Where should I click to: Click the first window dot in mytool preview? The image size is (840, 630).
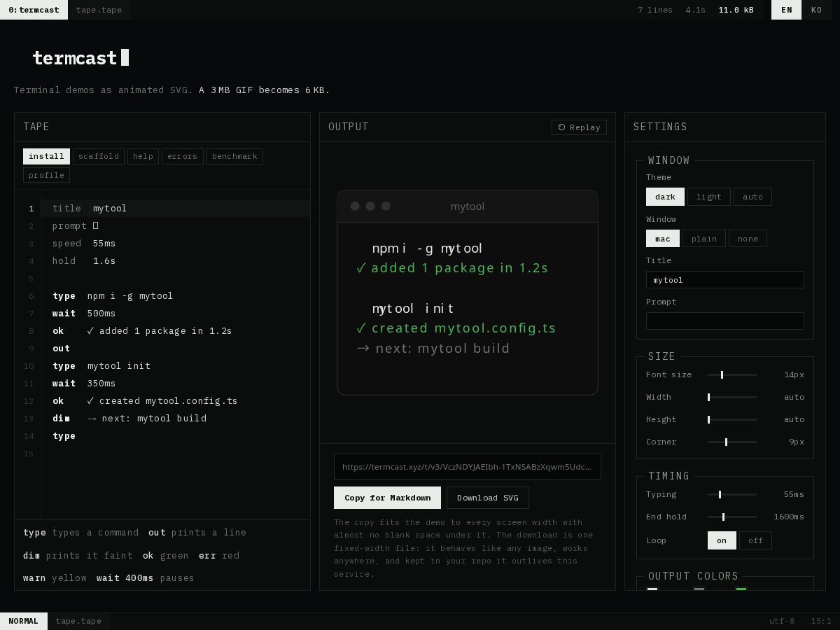355,206
